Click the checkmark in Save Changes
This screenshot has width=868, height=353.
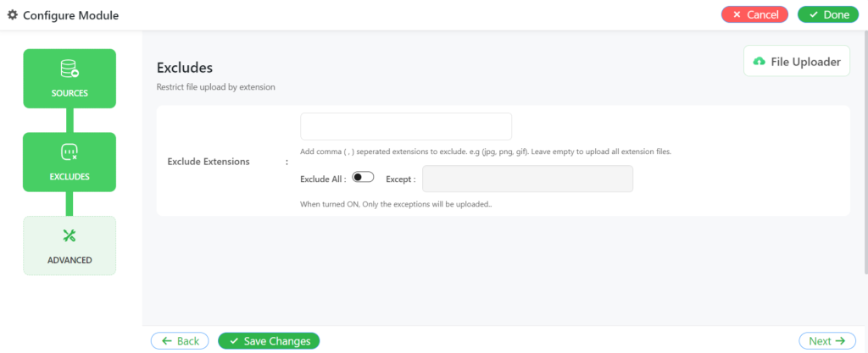[x=234, y=341]
